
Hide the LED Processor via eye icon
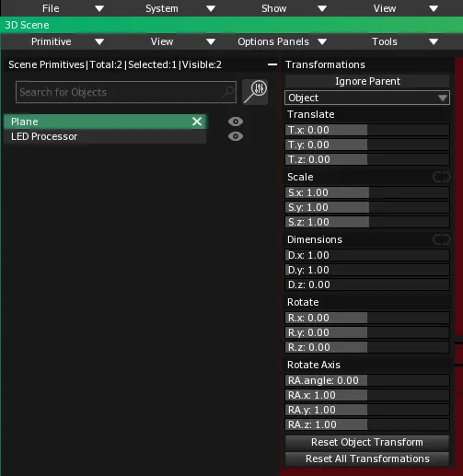[236, 136]
